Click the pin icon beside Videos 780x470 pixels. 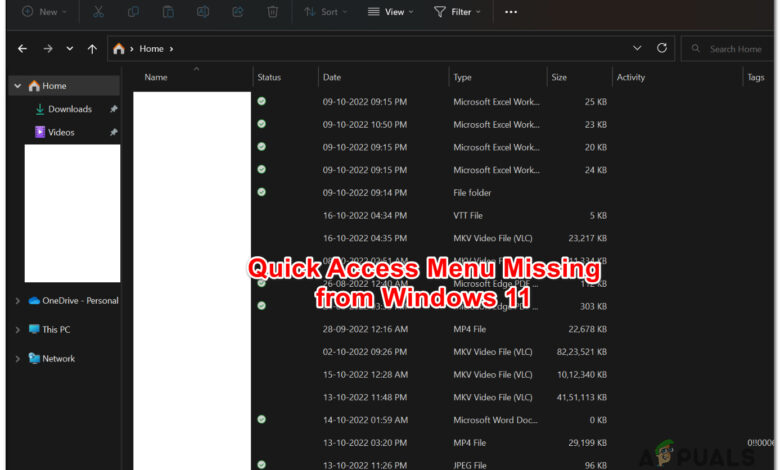[x=114, y=132]
